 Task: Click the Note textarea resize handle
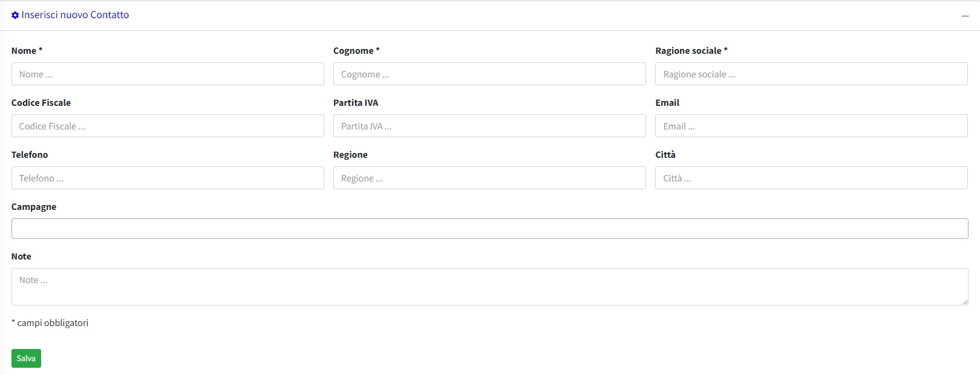pyautogui.click(x=965, y=302)
